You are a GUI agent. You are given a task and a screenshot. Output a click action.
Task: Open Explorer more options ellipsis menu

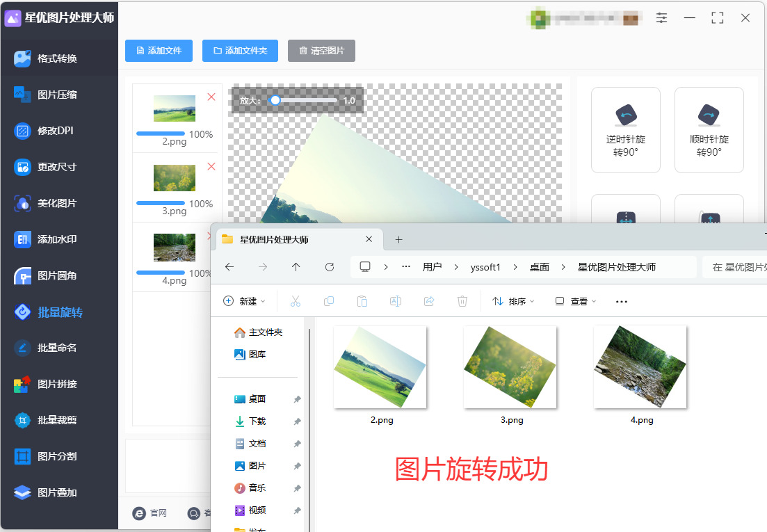(621, 301)
